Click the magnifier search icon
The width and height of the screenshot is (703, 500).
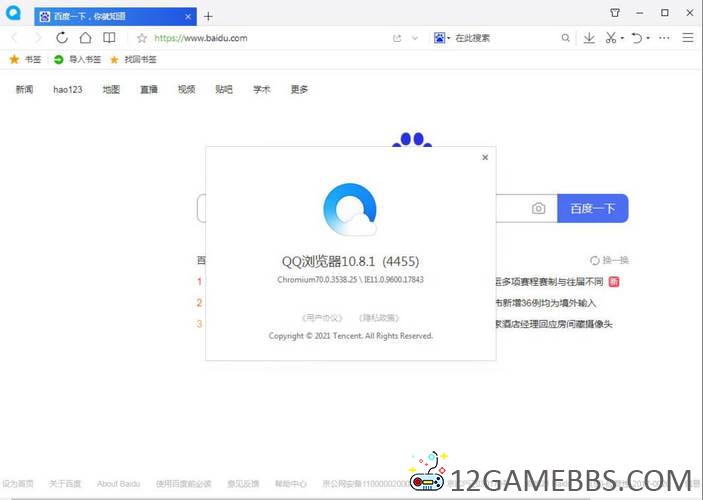click(x=566, y=38)
